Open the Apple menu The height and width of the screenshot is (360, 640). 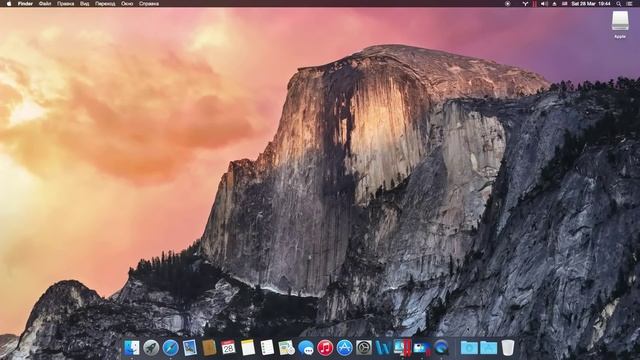coord(9,4)
